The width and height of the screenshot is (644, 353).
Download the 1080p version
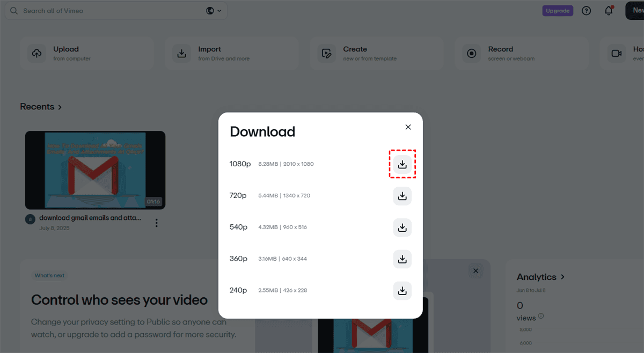[x=402, y=164]
